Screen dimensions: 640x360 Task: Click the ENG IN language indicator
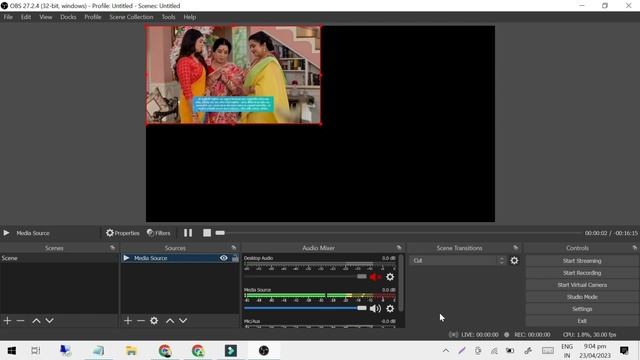pyautogui.click(x=567, y=351)
